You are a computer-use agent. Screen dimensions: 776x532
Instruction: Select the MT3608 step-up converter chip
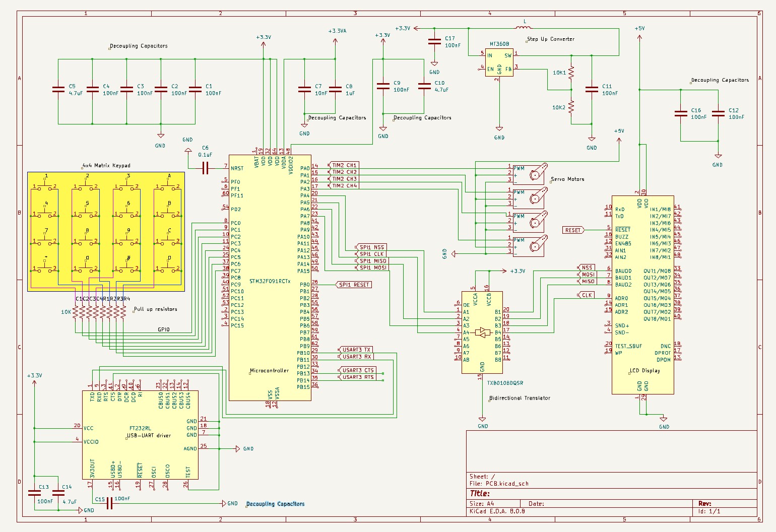pos(499,62)
